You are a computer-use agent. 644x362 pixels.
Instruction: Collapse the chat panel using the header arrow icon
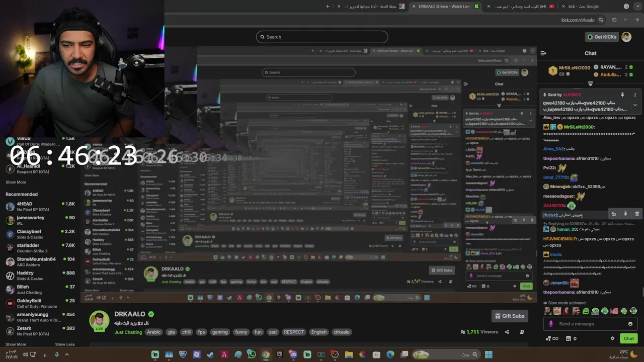tap(543, 53)
